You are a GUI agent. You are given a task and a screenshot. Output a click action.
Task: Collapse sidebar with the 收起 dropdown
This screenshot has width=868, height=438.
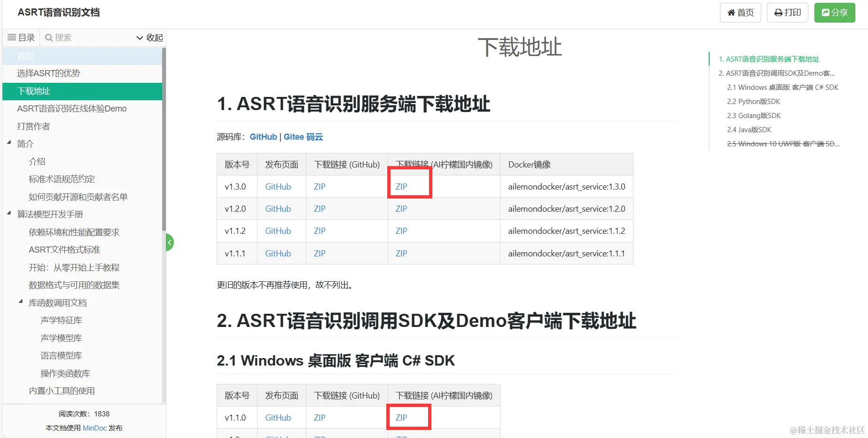149,38
